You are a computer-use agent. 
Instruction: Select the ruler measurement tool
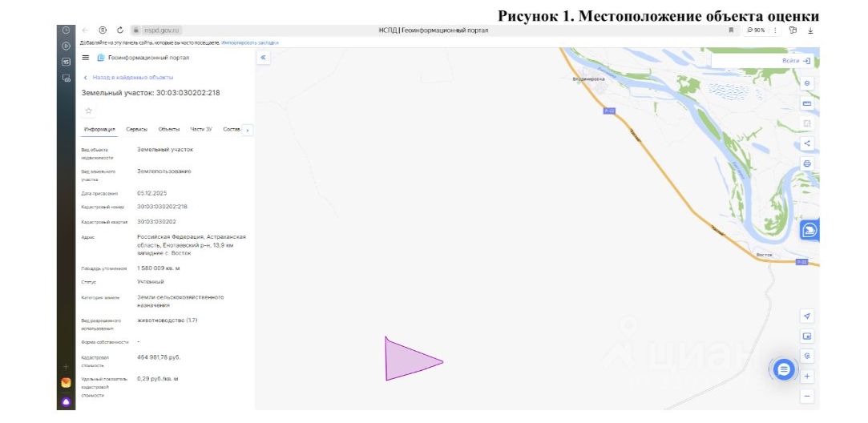tap(806, 103)
